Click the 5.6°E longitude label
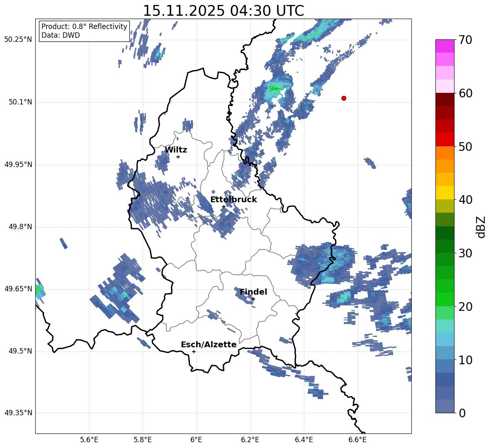491x448 pixels. click(89, 440)
